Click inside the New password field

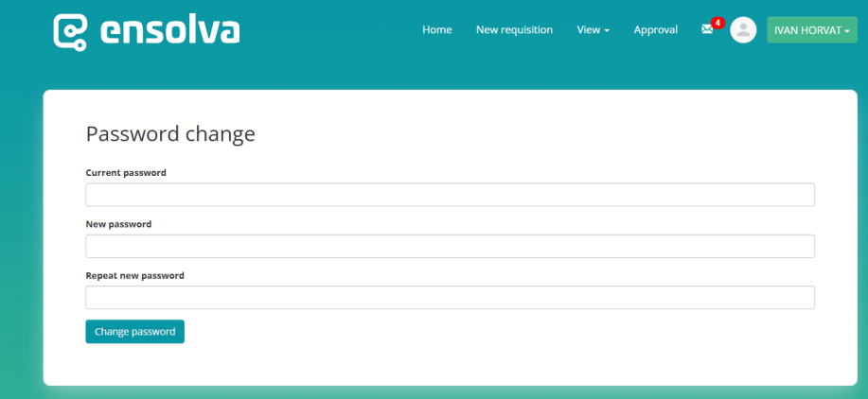pyautogui.click(x=450, y=246)
